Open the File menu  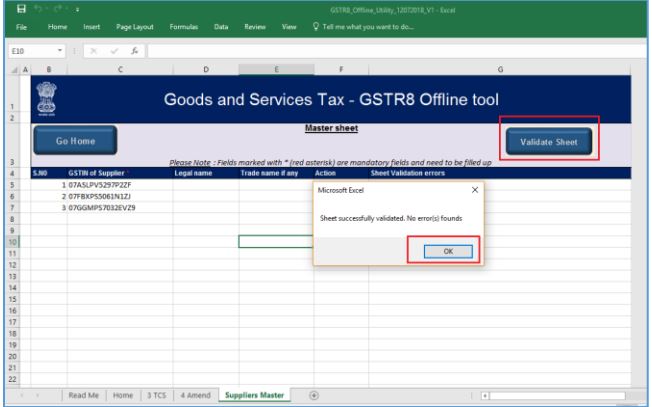click(21, 27)
